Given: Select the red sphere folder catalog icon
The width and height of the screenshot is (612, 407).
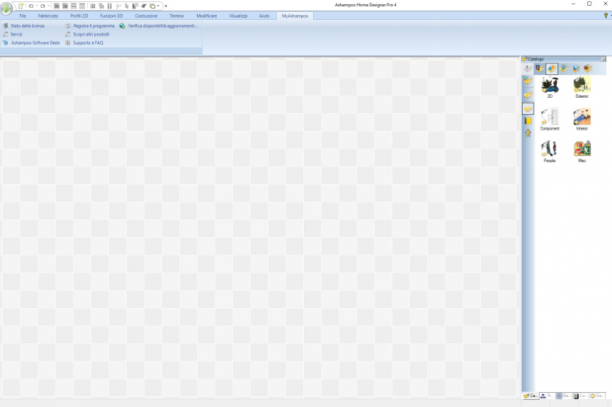Looking at the screenshot, I should [588, 69].
